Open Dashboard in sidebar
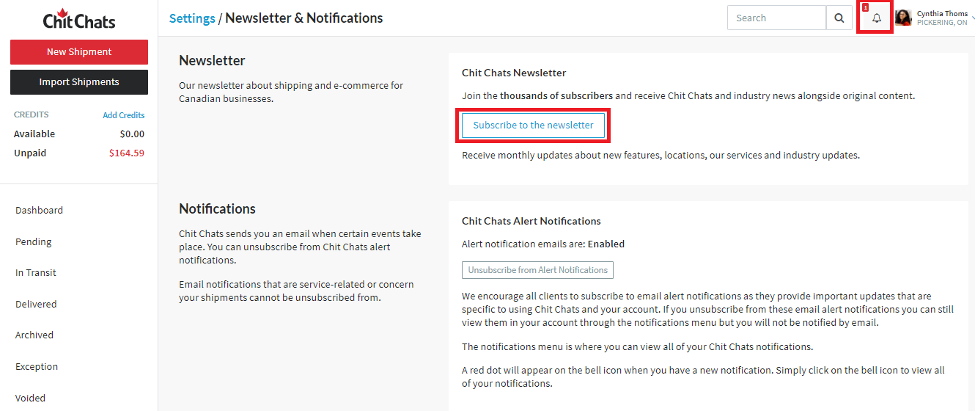 tap(39, 211)
